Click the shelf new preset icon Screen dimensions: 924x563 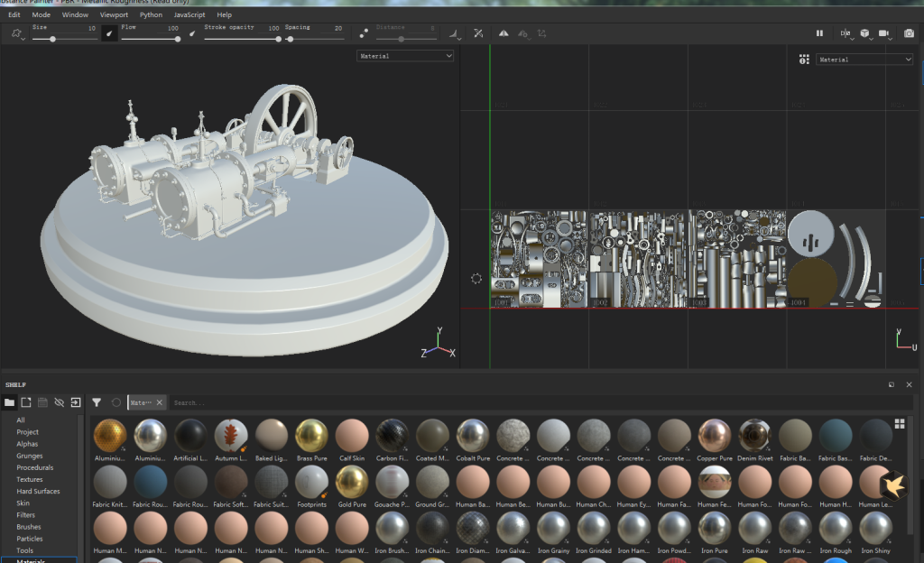(26, 402)
